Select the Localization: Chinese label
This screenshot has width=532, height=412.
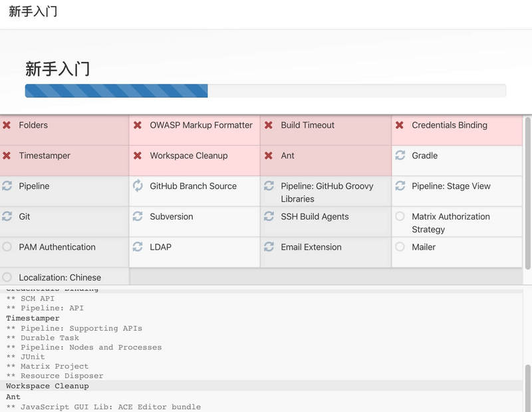(60, 278)
